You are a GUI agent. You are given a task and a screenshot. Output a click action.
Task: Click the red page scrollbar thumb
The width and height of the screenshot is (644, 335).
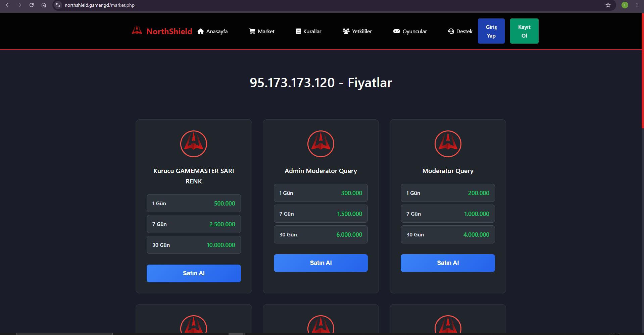pyautogui.click(x=643, y=71)
